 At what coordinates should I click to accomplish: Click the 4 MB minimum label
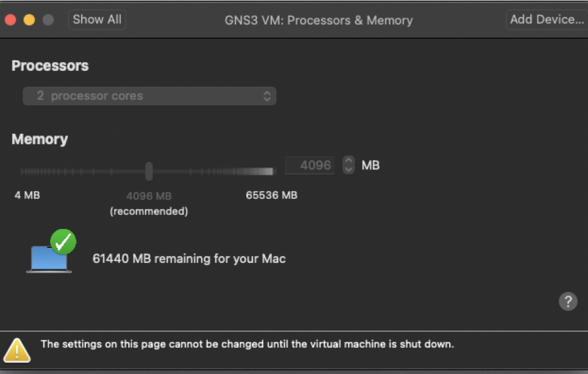[26, 195]
